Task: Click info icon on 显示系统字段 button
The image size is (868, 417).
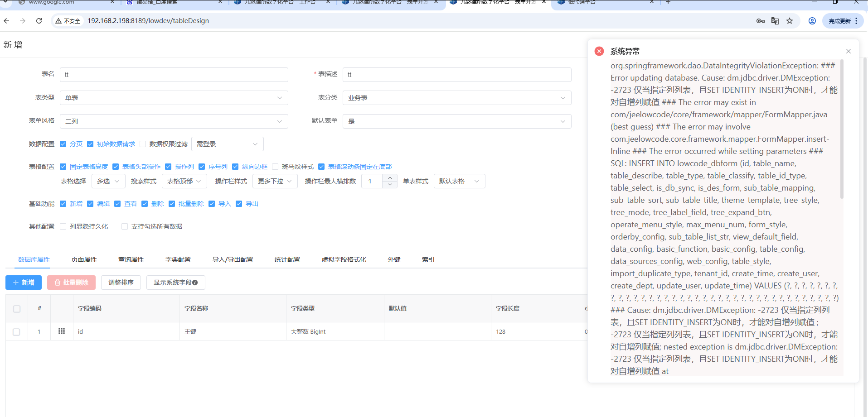Action: coord(195,283)
